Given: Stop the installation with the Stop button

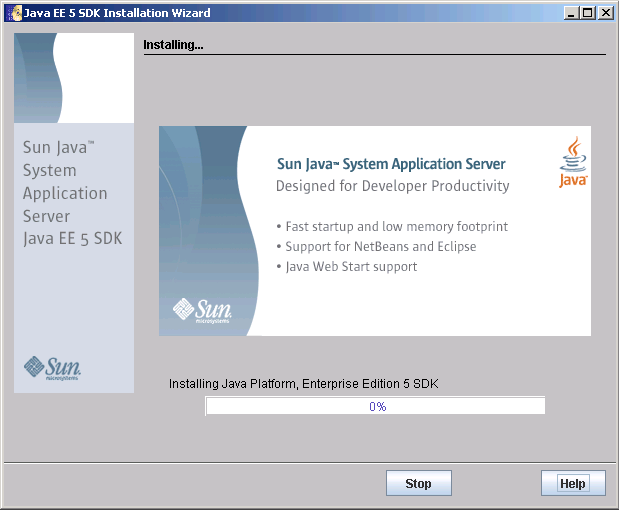Looking at the screenshot, I should [418, 483].
